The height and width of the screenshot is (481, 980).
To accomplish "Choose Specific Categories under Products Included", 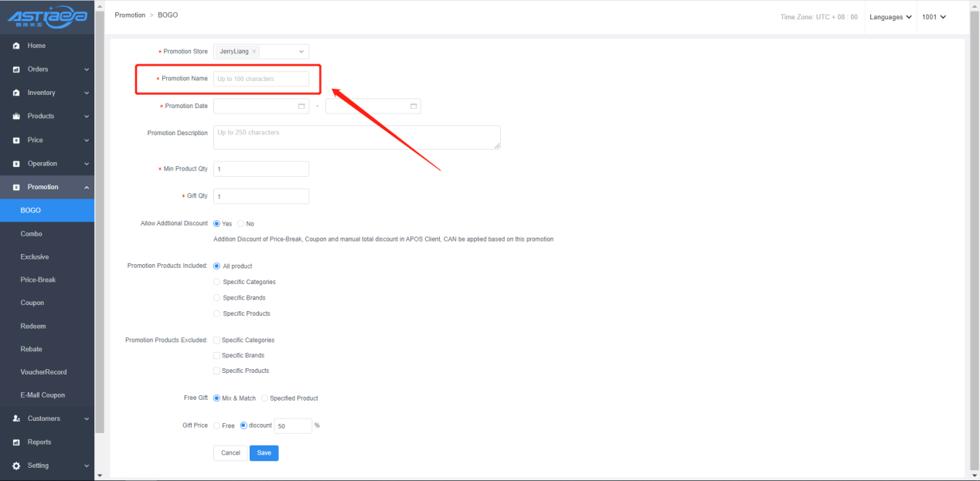I will (217, 282).
